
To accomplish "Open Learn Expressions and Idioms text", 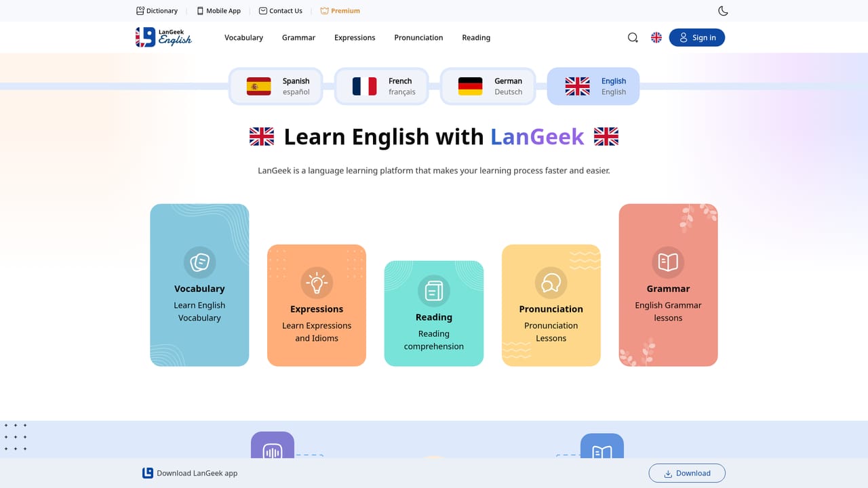I will pos(317,332).
